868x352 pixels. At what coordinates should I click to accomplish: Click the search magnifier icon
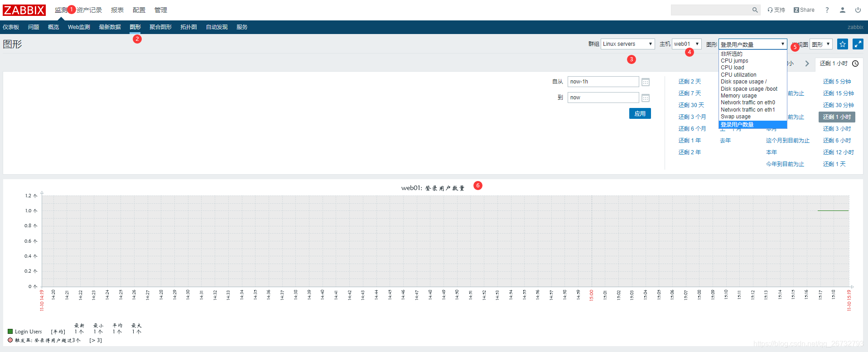(x=755, y=10)
